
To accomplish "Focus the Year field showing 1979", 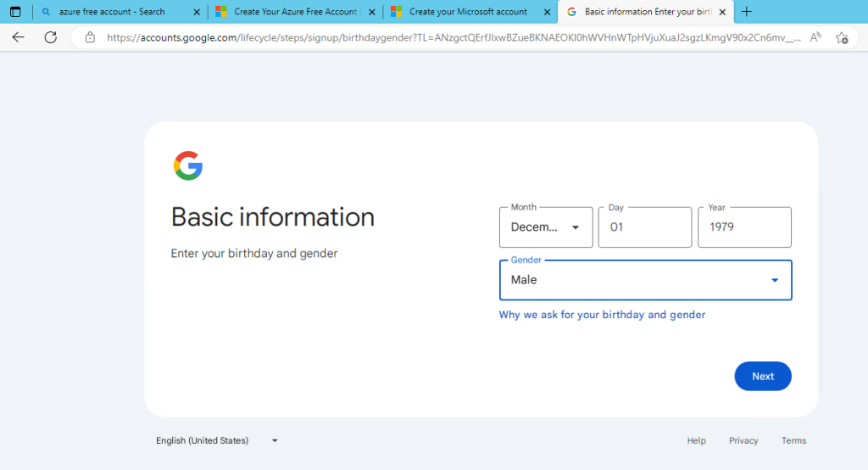I will click(x=743, y=227).
